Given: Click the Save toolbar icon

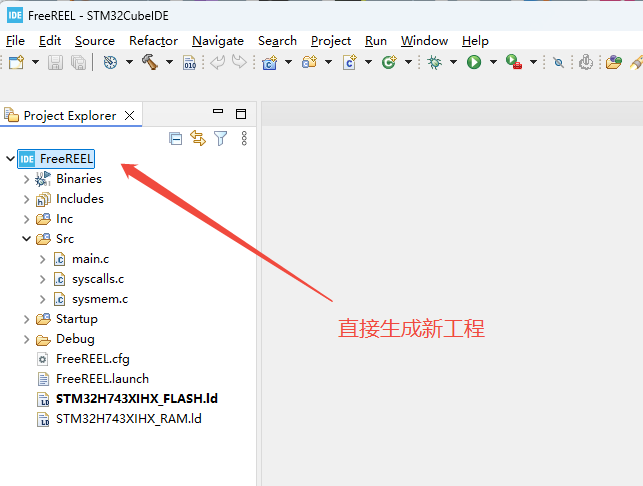Looking at the screenshot, I should (55, 62).
